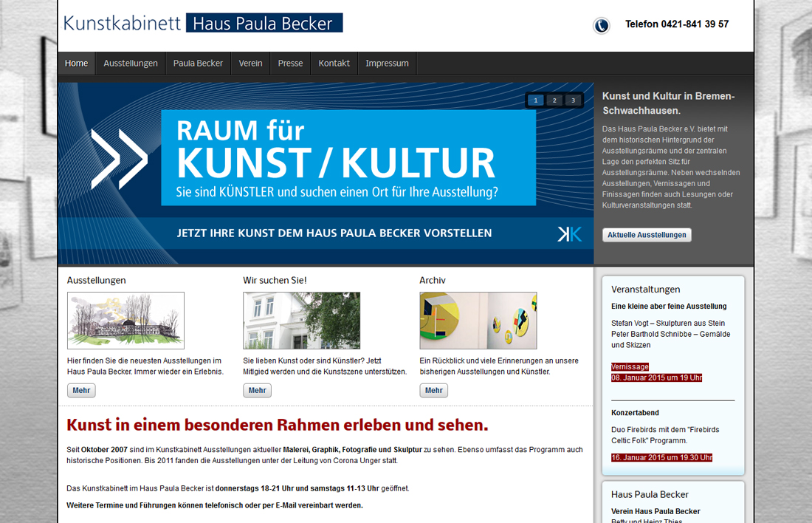Click the double chevron arrow on banner
Viewport: 812px width, 523px height.
pos(119,159)
